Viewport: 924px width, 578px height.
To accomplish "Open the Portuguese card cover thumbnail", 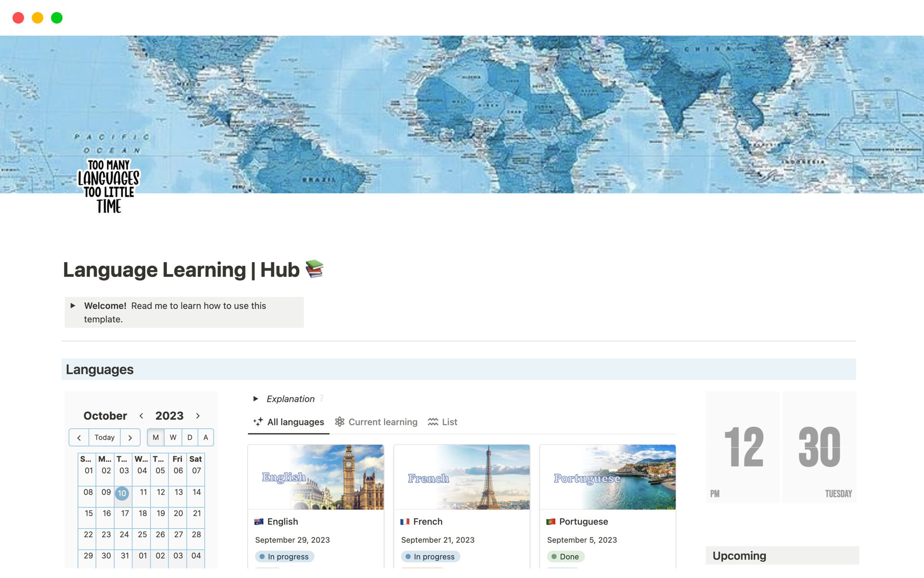I will click(x=607, y=477).
